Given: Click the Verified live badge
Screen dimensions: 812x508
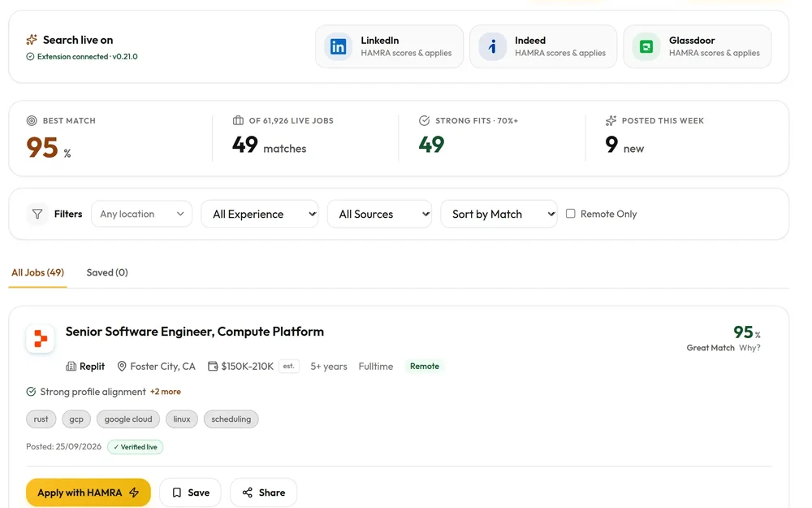Looking at the screenshot, I should [x=135, y=447].
